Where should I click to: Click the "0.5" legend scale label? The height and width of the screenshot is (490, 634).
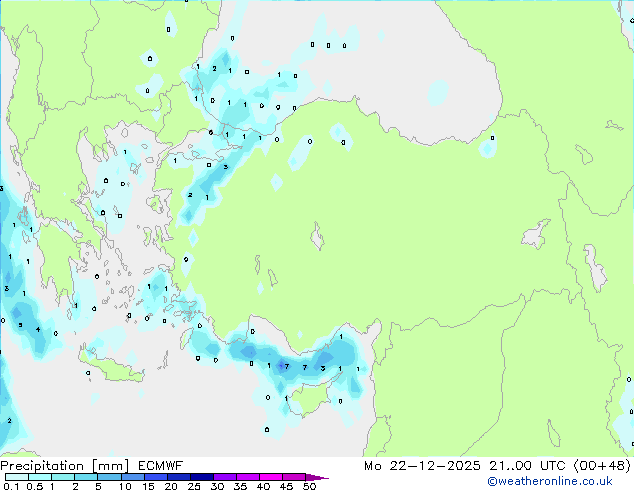[34, 486]
